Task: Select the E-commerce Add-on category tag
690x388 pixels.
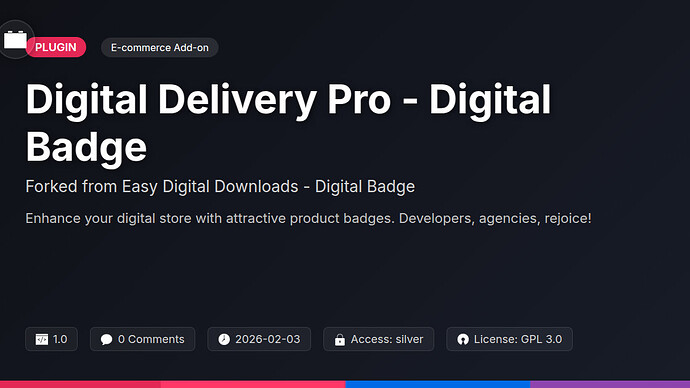Action: 160,48
